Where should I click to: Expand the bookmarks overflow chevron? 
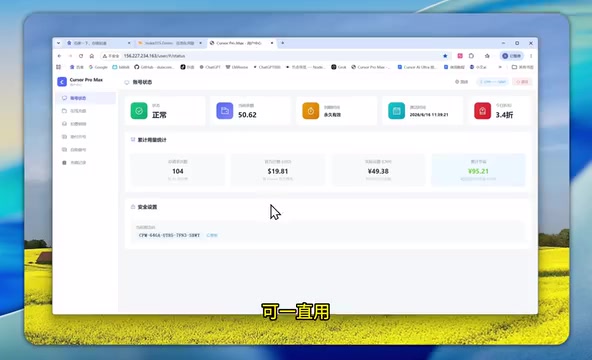pyautogui.click(x=500, y=67)
